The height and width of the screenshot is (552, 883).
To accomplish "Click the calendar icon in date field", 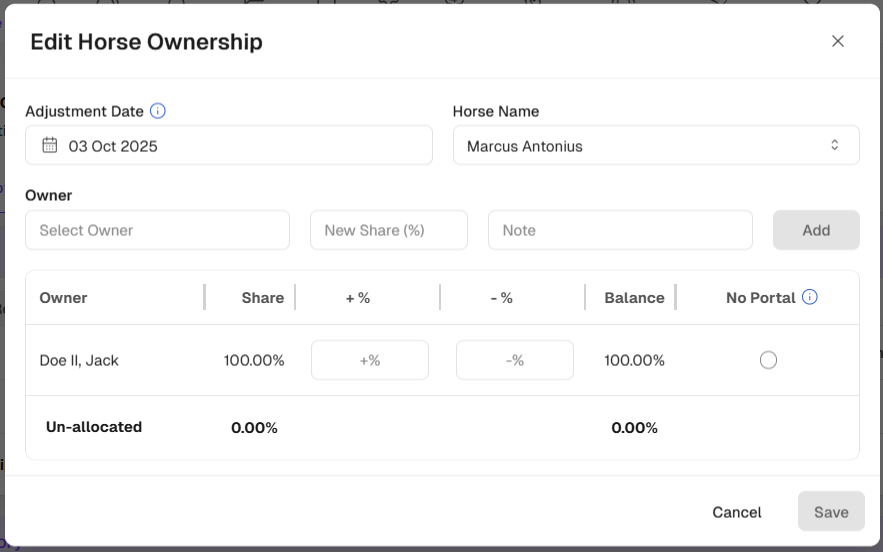I will point(50,145).
